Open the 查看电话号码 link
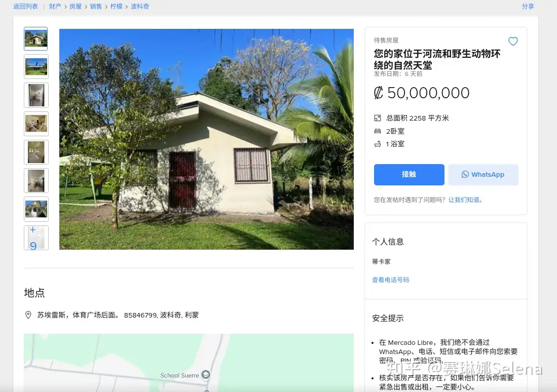 point(390,280)
